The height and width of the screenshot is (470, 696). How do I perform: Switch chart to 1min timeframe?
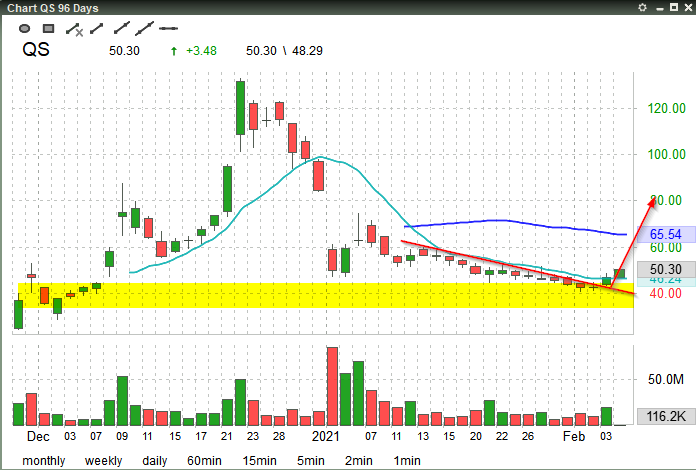pyautogui.click(x=407, y=461)
